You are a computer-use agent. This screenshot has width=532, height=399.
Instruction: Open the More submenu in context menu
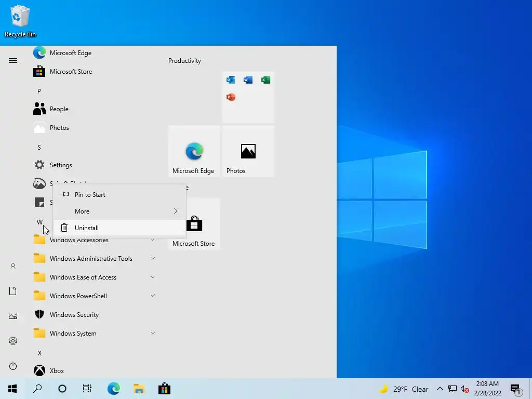(x=119, y=211)
